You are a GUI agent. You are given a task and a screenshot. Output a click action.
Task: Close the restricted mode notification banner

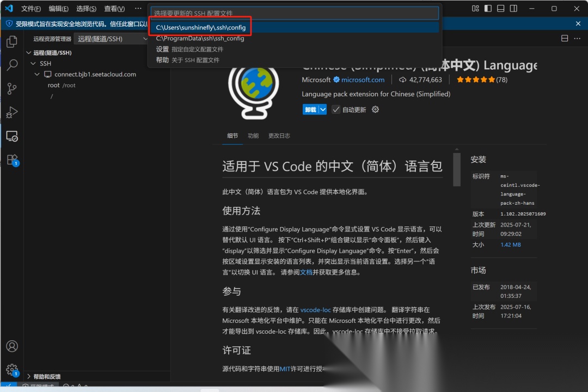pos(578,23)
